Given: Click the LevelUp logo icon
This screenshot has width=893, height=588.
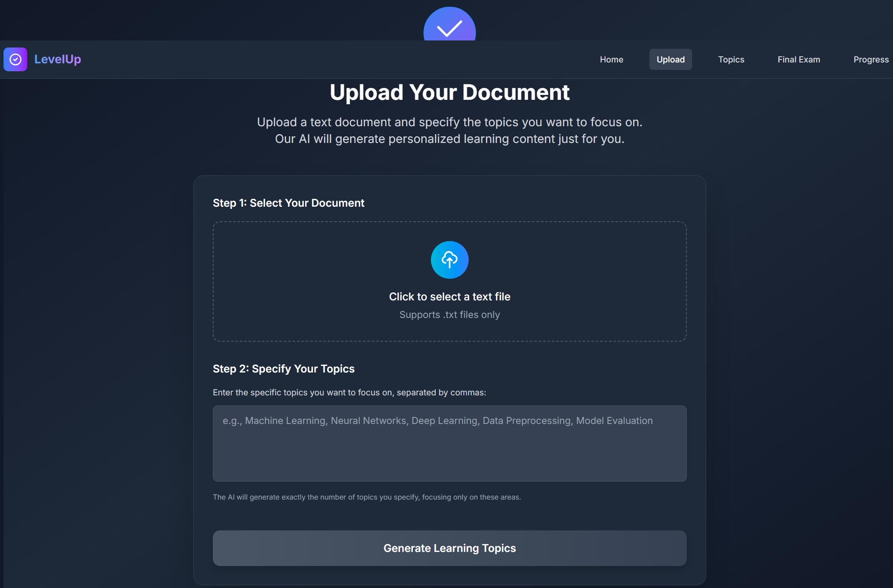Looking at the screenshot, I should (x=15, y=59).
